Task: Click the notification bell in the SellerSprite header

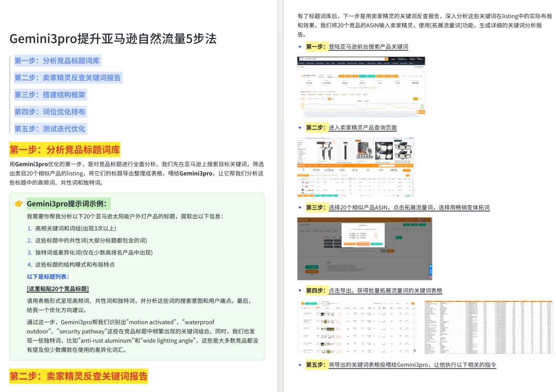Action: pyautogui.click(x=416, y=219)
